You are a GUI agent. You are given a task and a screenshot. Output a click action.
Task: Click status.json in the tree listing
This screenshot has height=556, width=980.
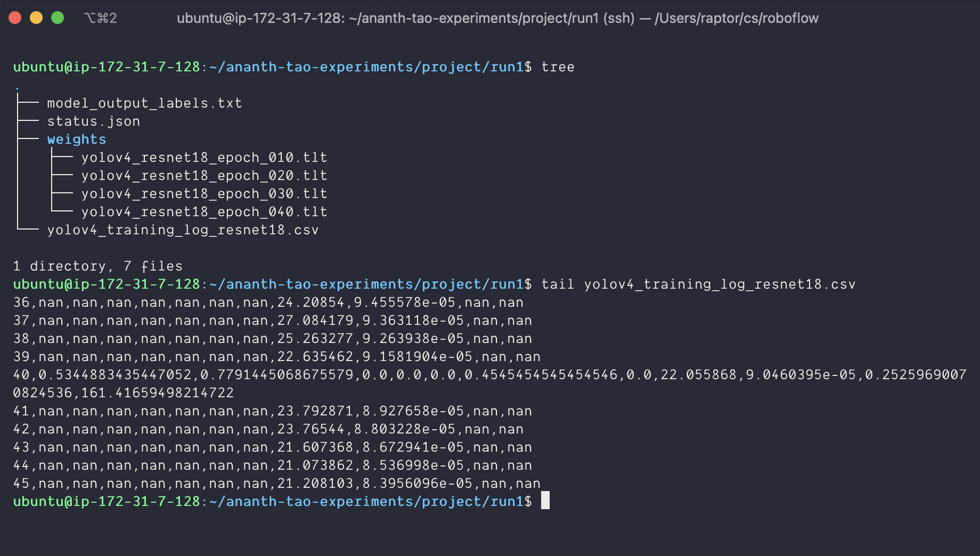[93, 121]
